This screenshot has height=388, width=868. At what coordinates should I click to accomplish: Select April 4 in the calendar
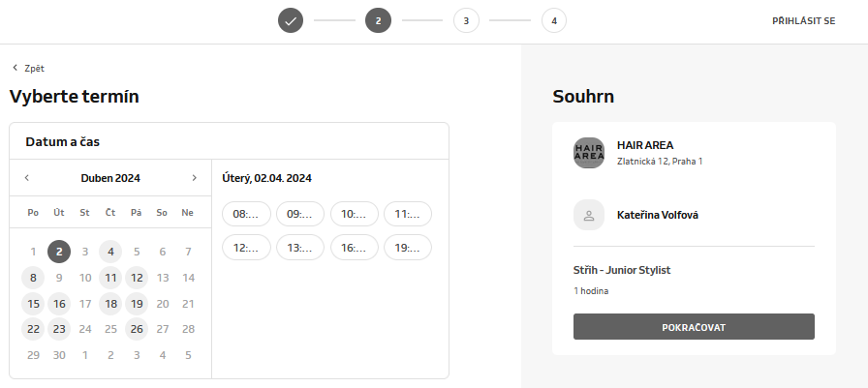pyautogui.click(x=110, y=252)
